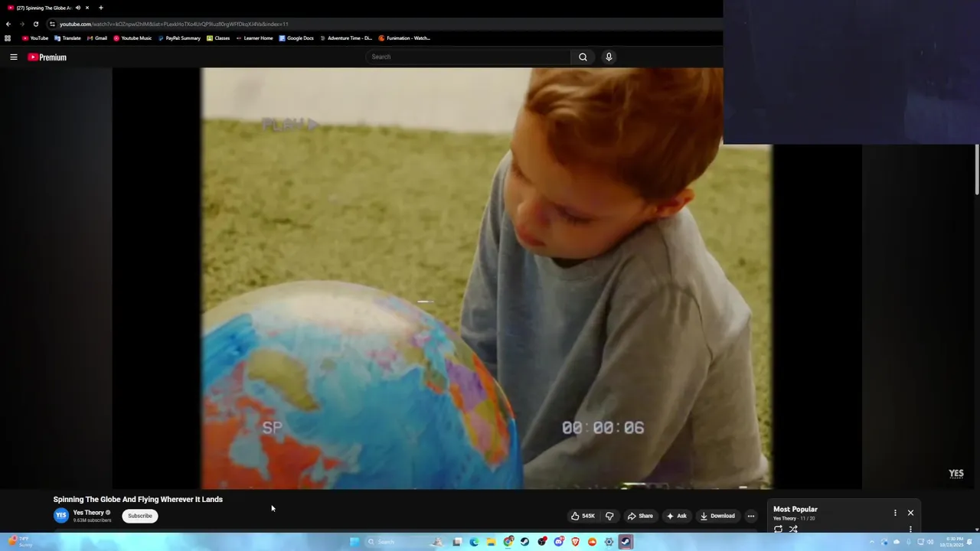
Task: Start voice search with microphone icon
Action: (x=609, y=57)
